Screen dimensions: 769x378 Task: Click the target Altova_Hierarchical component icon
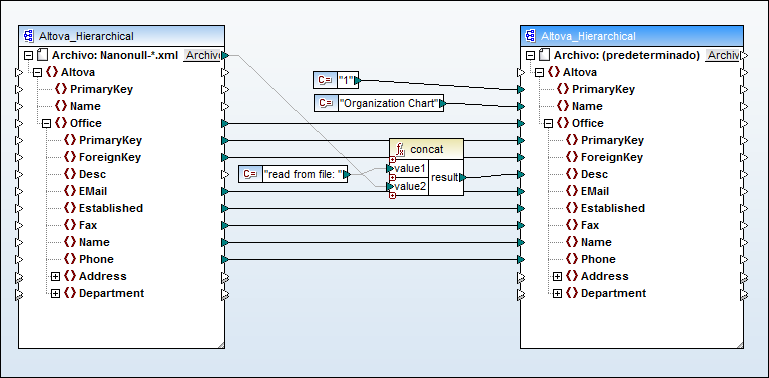pos(531,36)
